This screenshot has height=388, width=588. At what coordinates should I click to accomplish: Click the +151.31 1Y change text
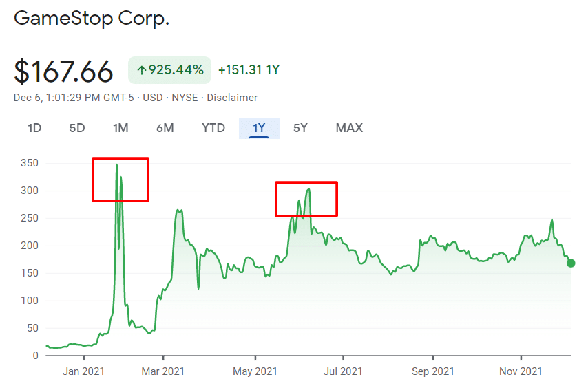[249, 70]
